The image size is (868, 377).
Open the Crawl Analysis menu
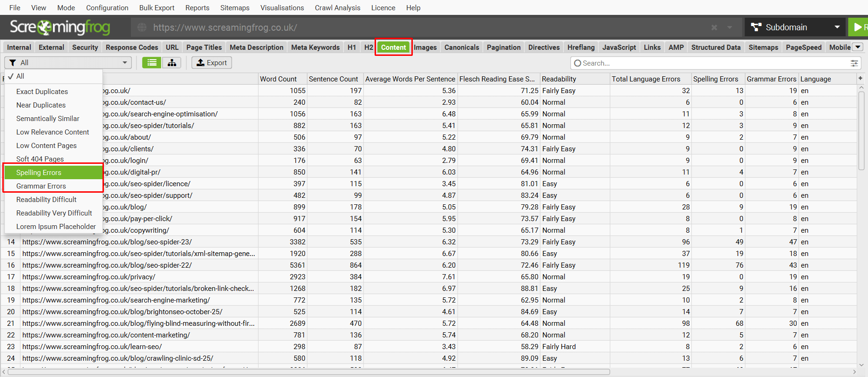tap(337, 8)
